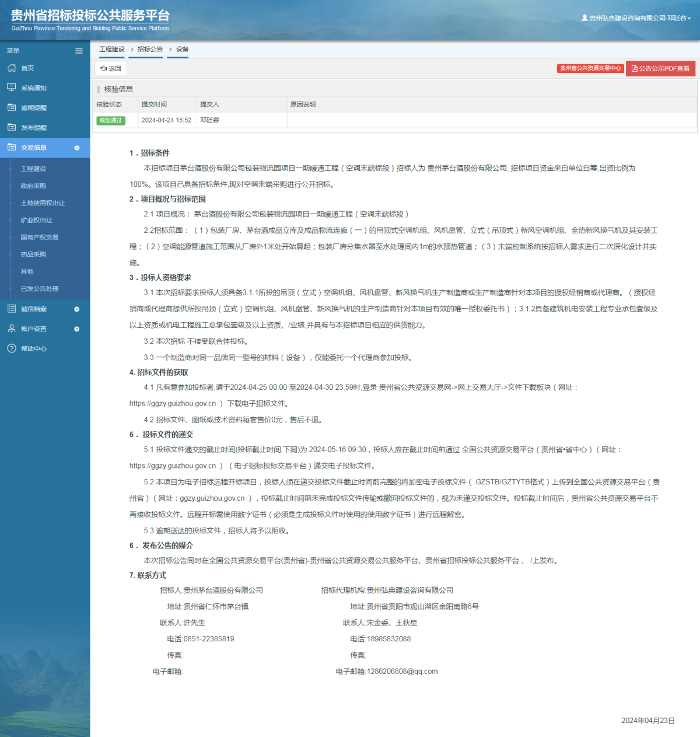Open the account dropdown next to 邓廷容
The width and height of the screenshot is (700, 737).
click(x=691, y=18)
